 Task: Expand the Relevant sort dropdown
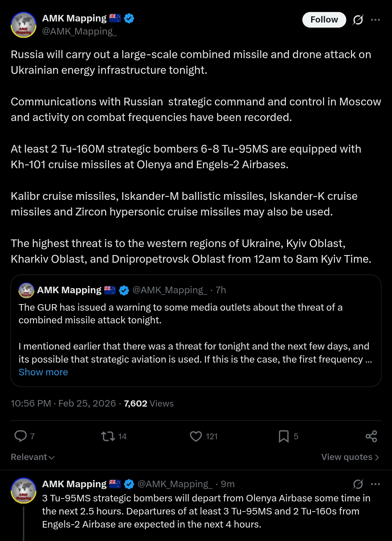[33, 457]
